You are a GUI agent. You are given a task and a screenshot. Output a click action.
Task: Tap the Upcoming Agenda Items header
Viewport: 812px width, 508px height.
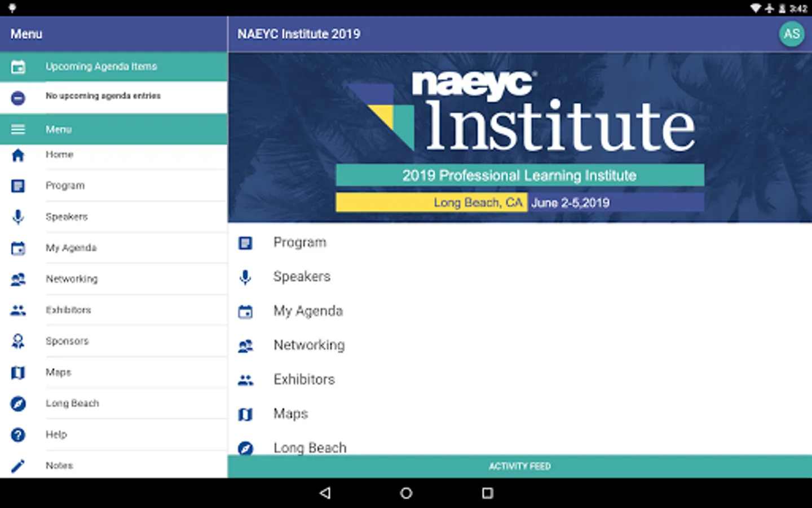[113, 67]
